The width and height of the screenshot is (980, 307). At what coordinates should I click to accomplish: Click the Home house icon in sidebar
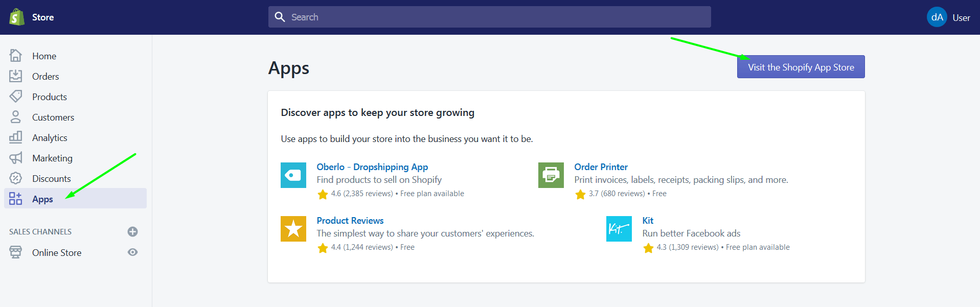(x=16, y=56)
